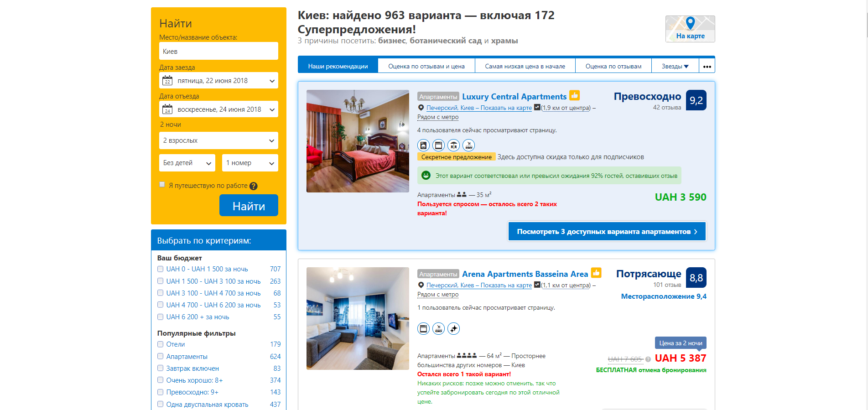Screen dimensions: 868x410
Task: Click the sparkle cleanliness icon for Arena Apartments
Action: [453, 328]
